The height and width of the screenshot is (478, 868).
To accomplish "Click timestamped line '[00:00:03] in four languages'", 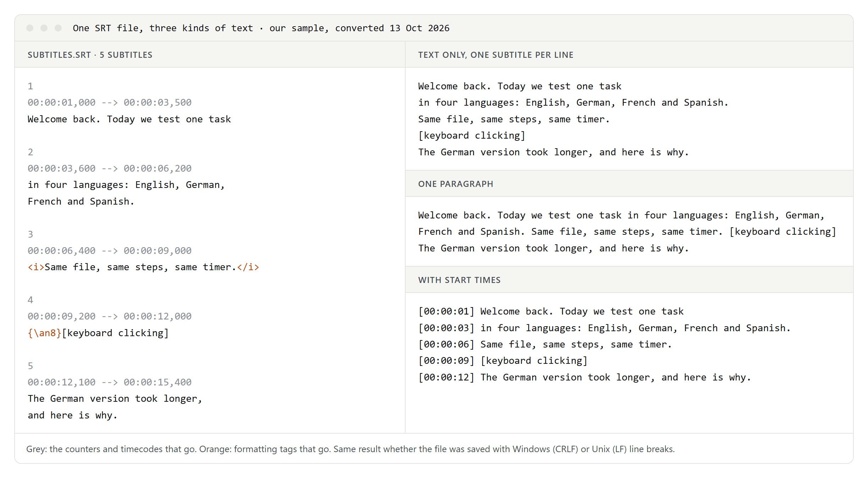I will (605, 328).
